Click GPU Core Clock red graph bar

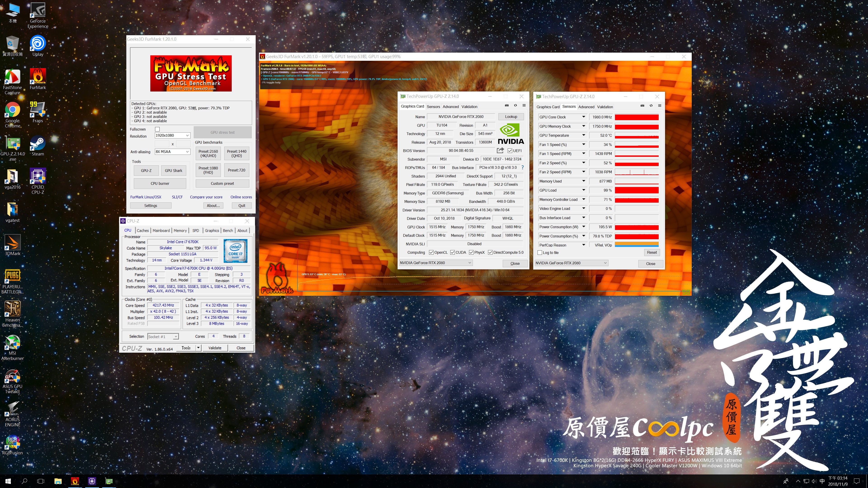(637, 117)
